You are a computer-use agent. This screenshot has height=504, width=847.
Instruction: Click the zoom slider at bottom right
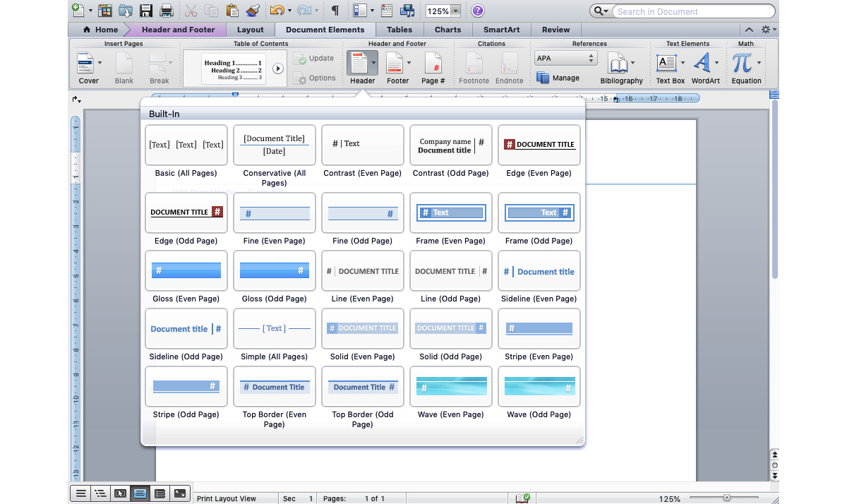[726, 498]
